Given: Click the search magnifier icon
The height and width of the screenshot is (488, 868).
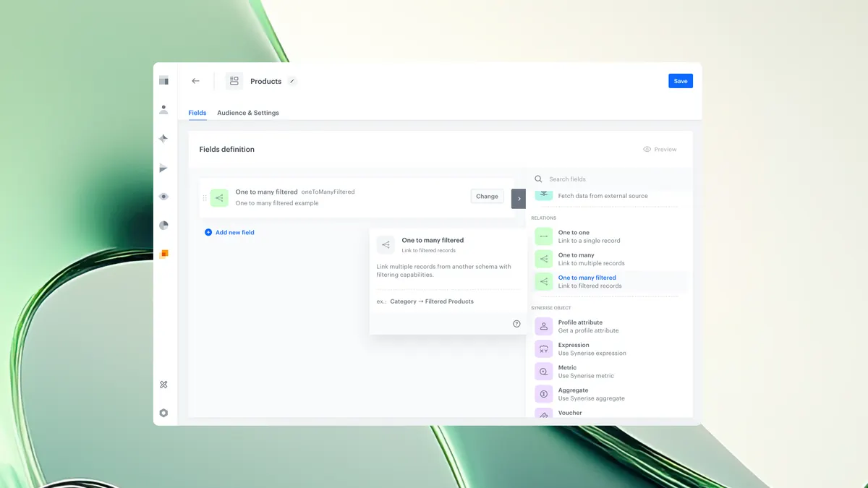Looking at the screenshot, I should [538, 179].
